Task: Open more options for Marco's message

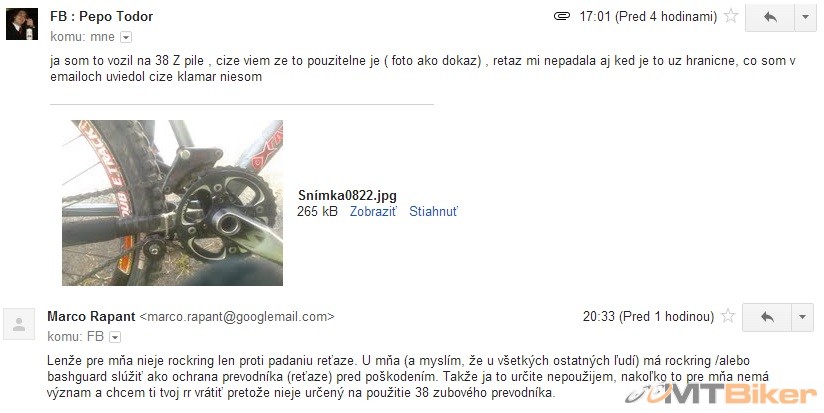Action: [802, 317]
